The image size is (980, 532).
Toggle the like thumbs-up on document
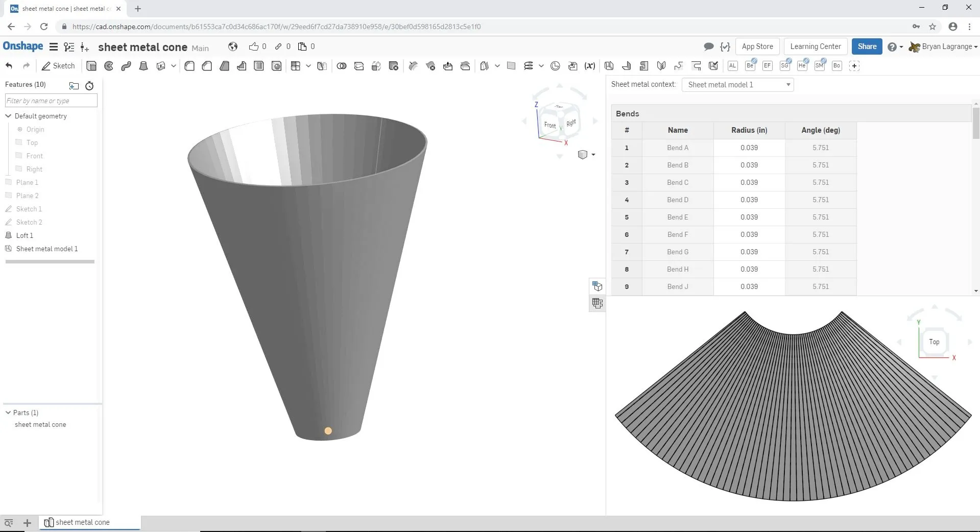pos(254,46)
